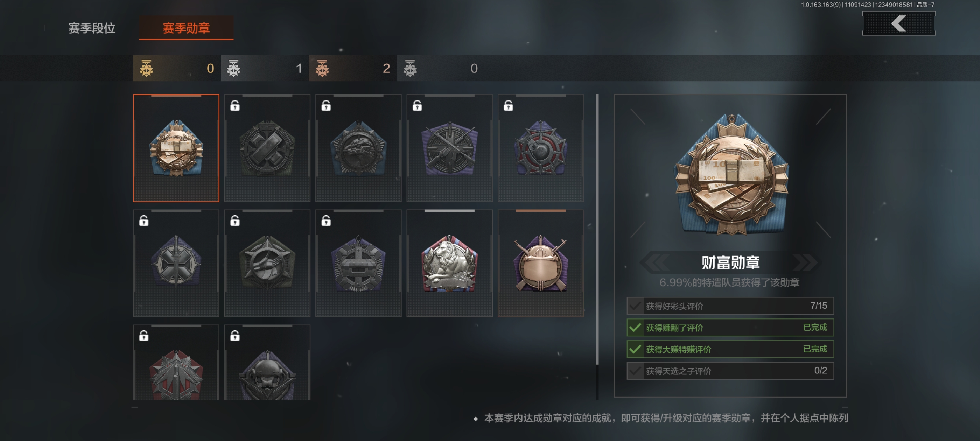The width and height of the screenshot is (980, 441).
Task: Select the selected wealth medal with banknotes
Action: pos(176,148)
